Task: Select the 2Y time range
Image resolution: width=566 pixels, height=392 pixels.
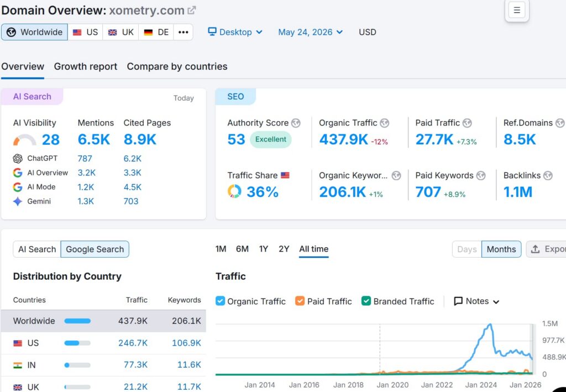Action: tap(284, 249)
